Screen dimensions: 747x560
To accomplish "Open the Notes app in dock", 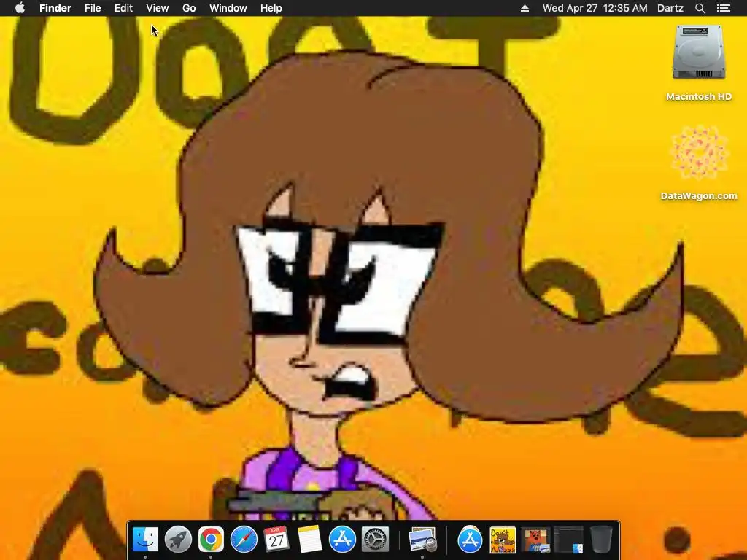I will pyautogui.click(x=309, y=540).
